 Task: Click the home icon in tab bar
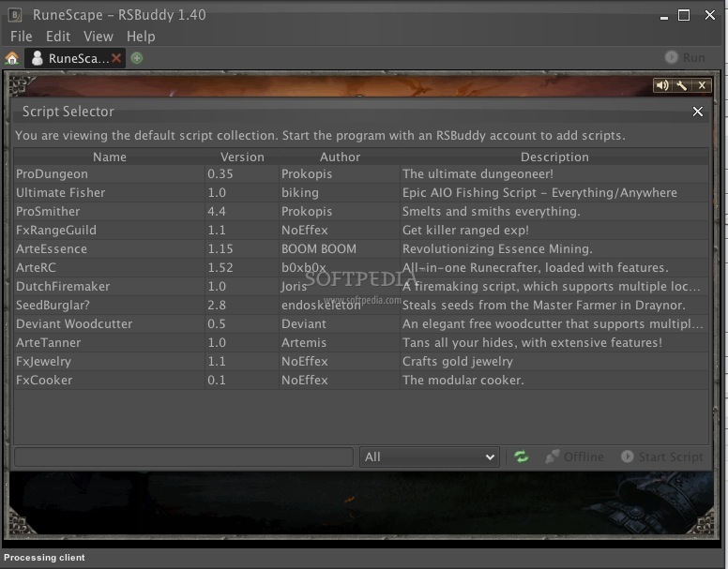point(12,58)
